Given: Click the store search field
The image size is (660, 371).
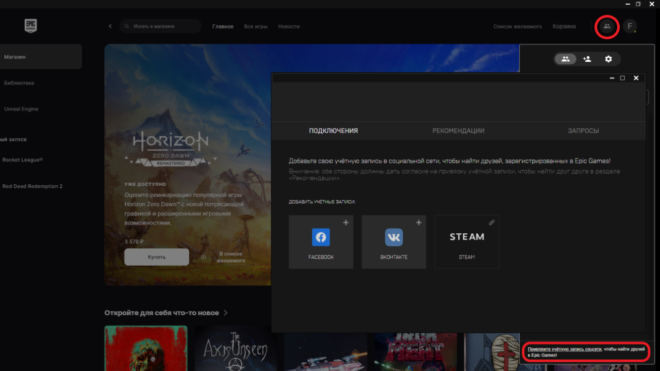Looking at the screenshot, I should (160, 26).
